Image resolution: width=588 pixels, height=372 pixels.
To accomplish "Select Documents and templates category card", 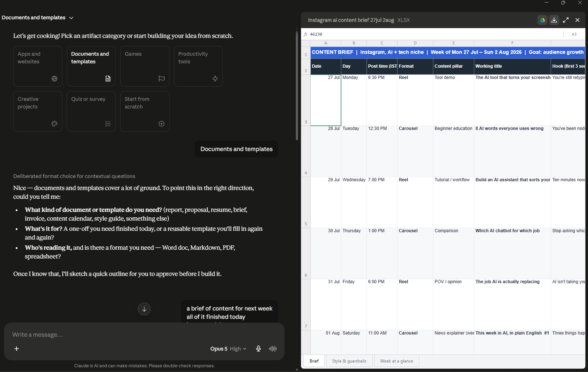I will click(x=91, y=66).
